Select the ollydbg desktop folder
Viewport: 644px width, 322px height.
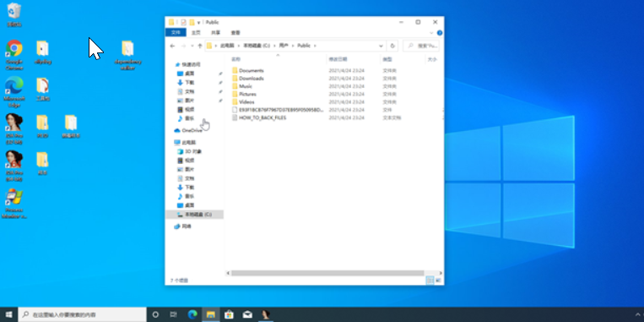pos(43,52)
